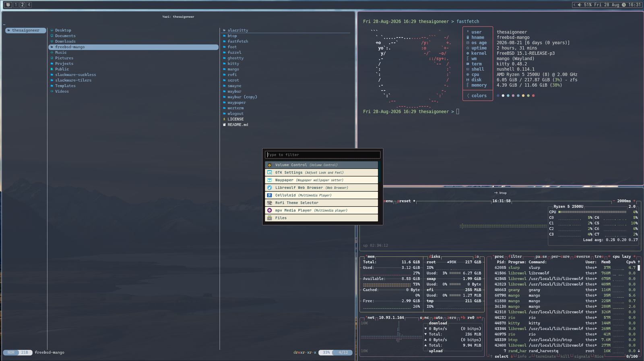Focus the Type to filter field
This screenshot has width=644, height=361.
tap(322, 155)
